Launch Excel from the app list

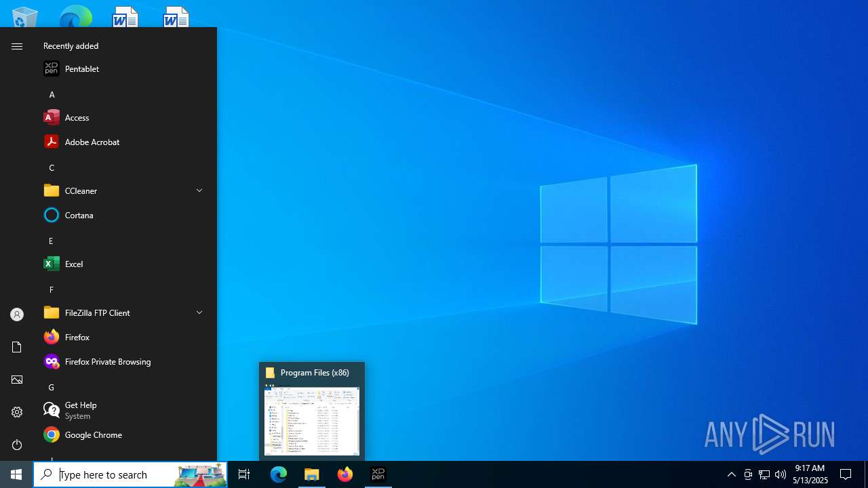pos(125,264)
